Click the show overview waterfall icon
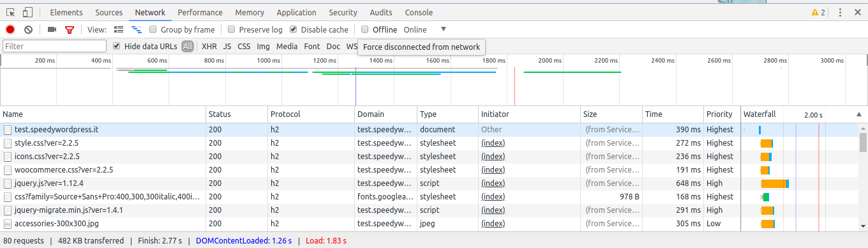868x248 pixels. click(137, 29)
